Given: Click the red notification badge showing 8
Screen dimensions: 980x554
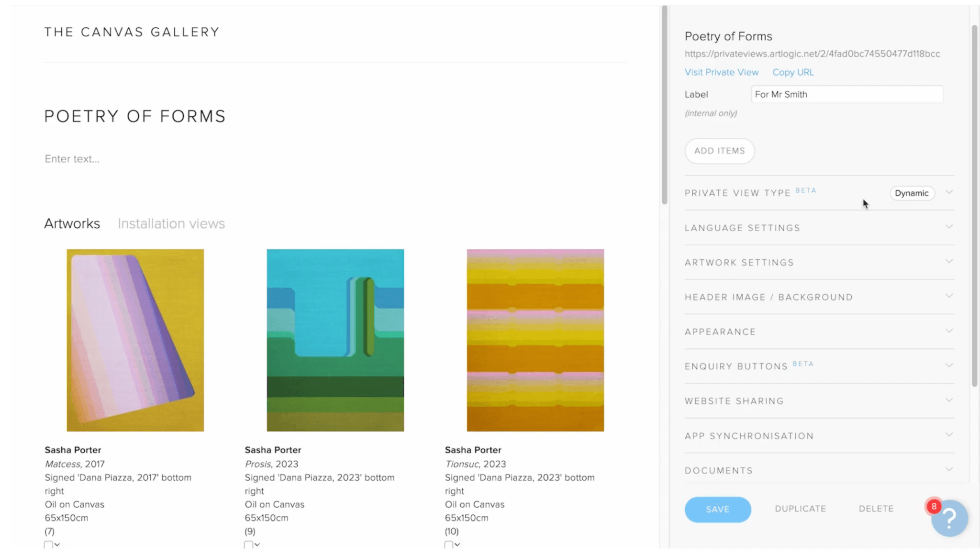Looking at the screenshot, I should pos(934,506).
